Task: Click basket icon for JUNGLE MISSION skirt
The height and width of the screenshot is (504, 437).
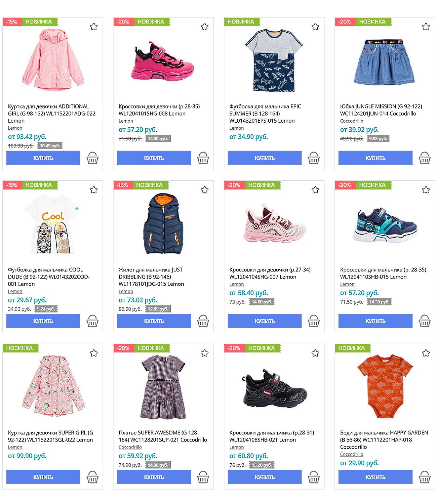Action: 425,158
